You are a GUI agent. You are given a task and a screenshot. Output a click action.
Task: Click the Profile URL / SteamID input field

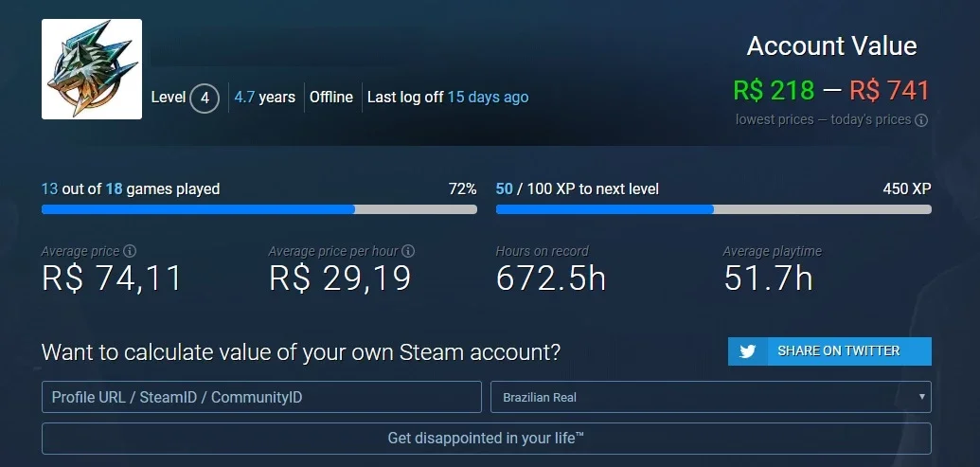[x=261, y=397]
